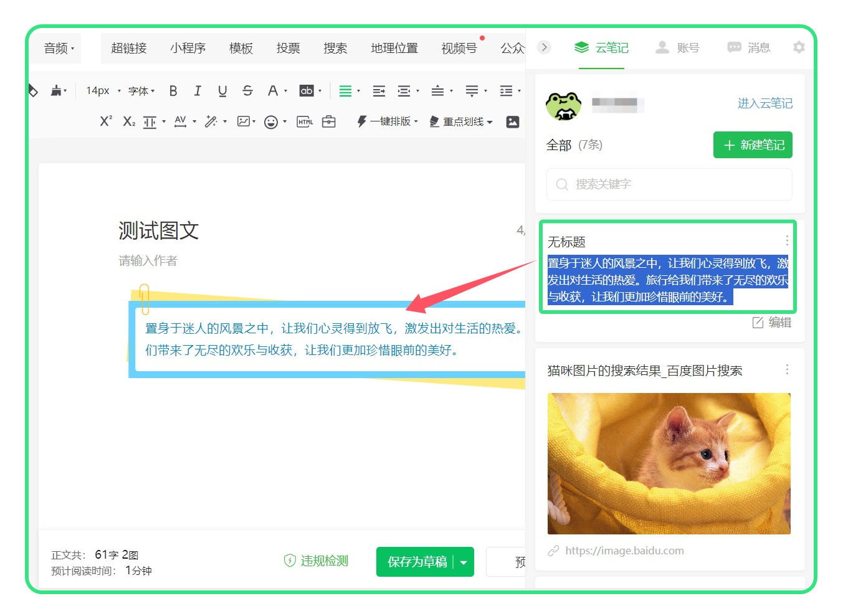Open the toolbox briefcase icon
Image resolution: width=843 pixels, height=616 pixels.
click(329, 121)
